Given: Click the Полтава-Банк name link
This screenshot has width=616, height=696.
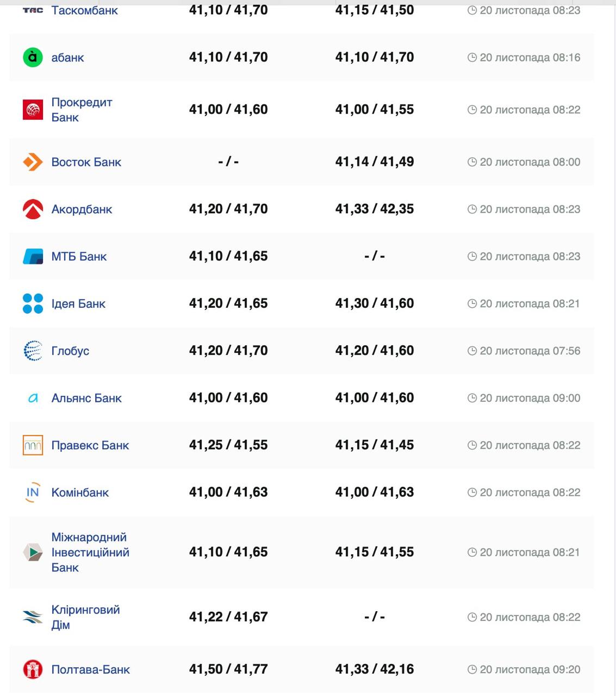Looking at the screenshot, I should click(90, 669).
